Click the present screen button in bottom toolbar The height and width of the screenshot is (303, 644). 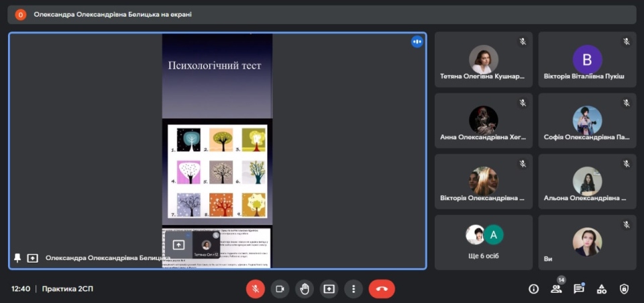(329, 289)
